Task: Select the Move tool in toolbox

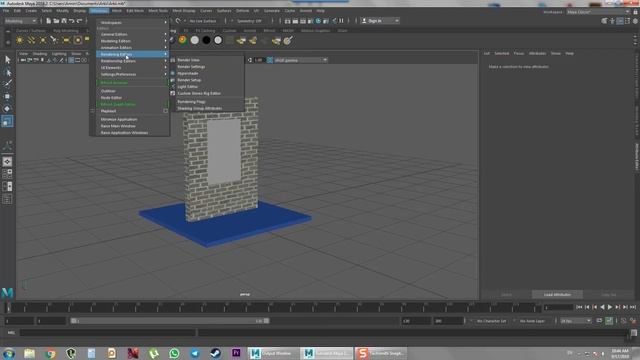Action: (x=7, y=96)
